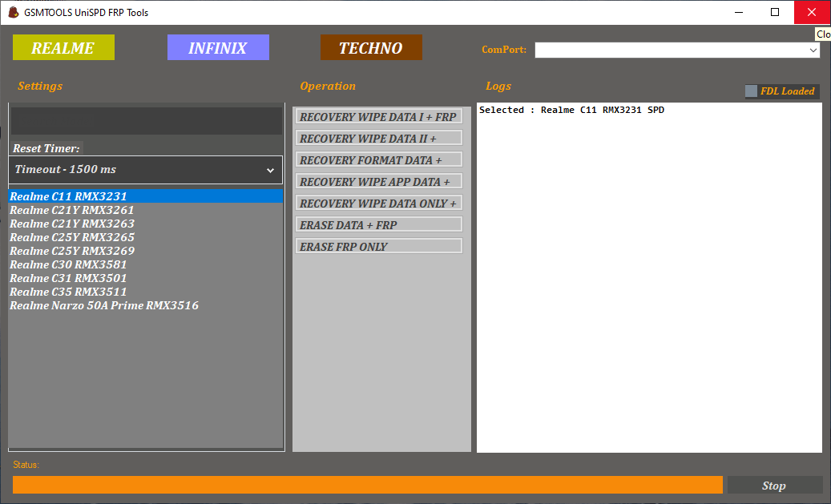Run RECOVERY FORMAT DATA + operation
This screenshot has width=831, height=504.
[x=378, y=159]
